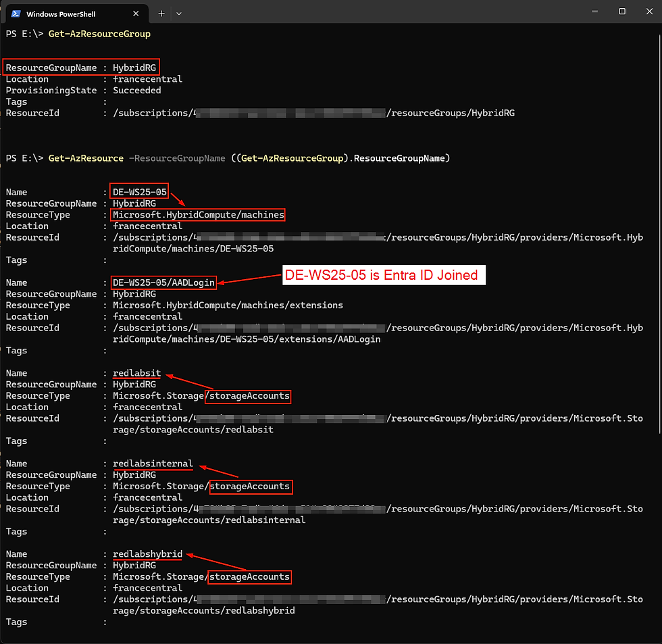Click the Microsoft.HybridCompute/machines resource type

point(198,215)
